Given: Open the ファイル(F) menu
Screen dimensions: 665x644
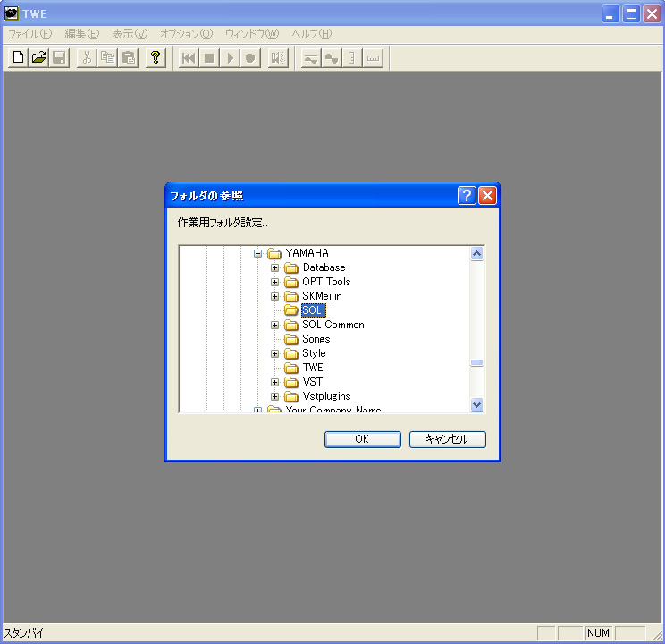Looking at the screenshot, I should (x=30, y=33).
